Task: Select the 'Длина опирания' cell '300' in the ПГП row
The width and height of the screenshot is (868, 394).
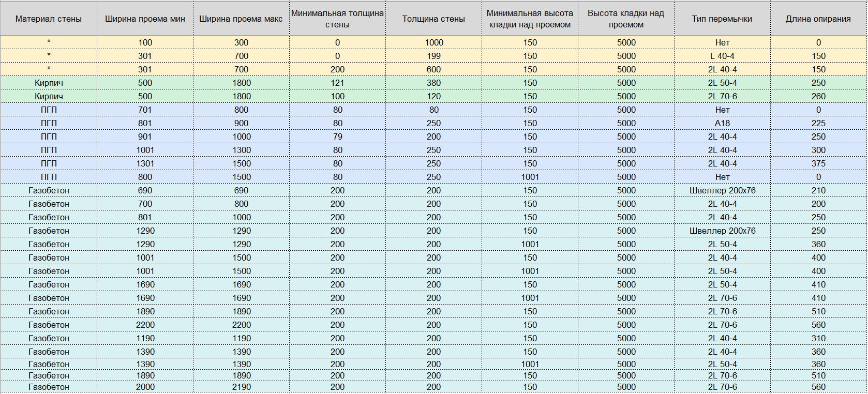Action: (x=818, y=150)
